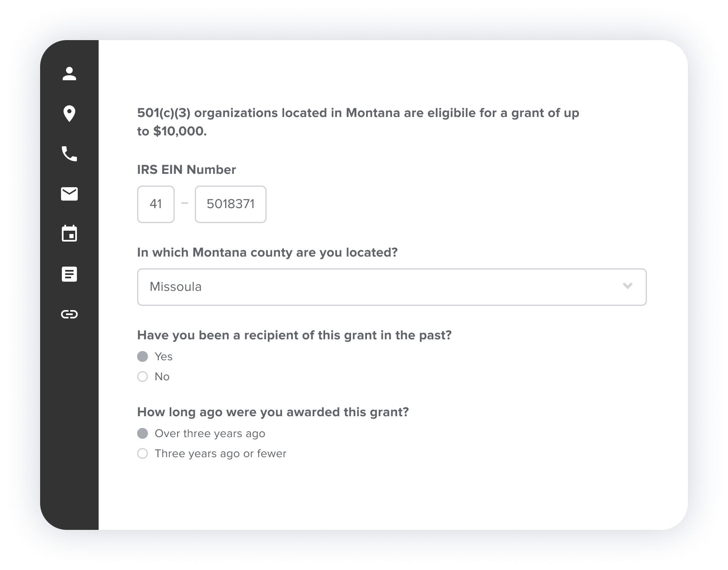Choose Three years ago or fewer
The image size is (728, 570).
tap(143, 453)
